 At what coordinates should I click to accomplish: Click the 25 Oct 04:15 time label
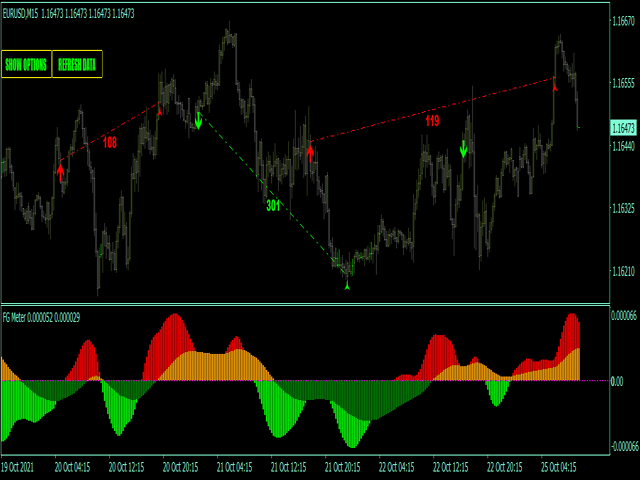(x=559, y=467)
